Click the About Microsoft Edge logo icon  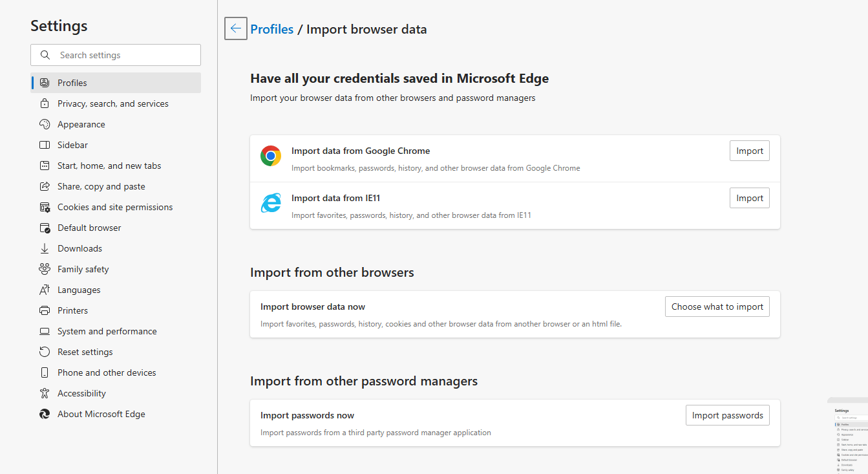(45, 414)
